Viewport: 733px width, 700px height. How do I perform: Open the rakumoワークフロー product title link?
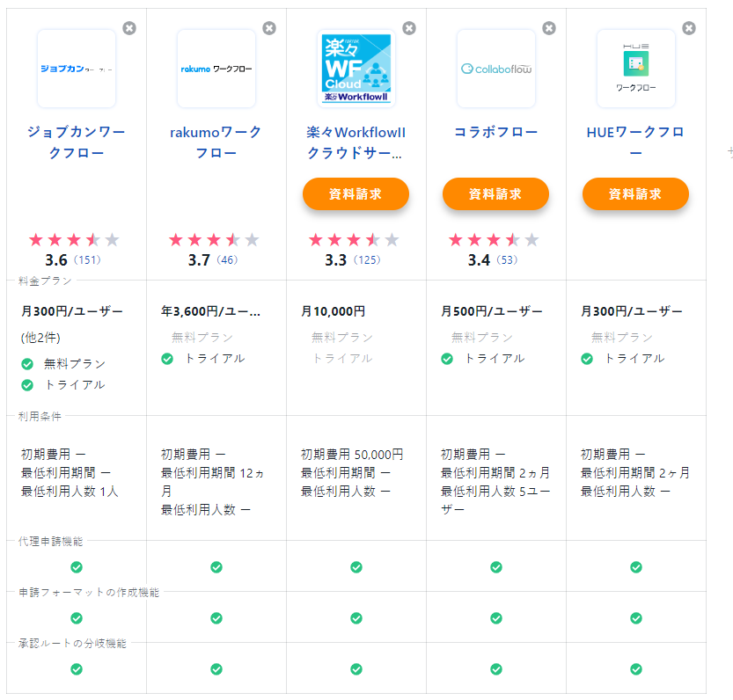pos(216,142)
